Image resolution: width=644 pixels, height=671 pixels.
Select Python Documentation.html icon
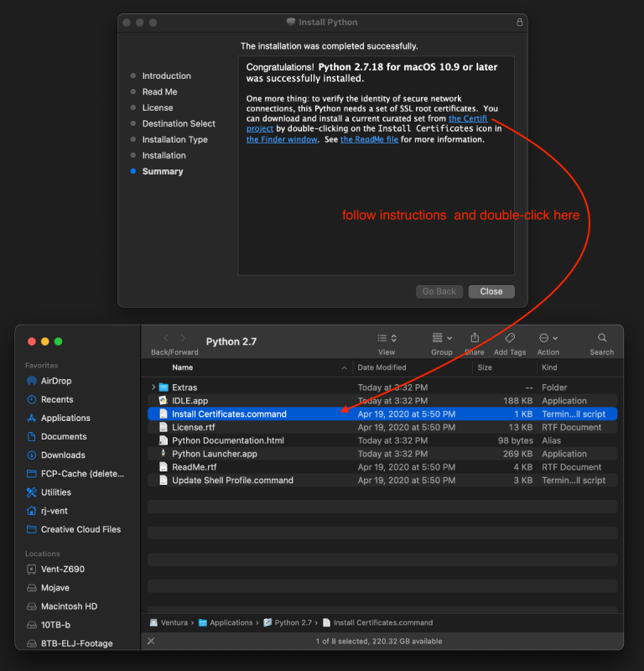[163, 440]
